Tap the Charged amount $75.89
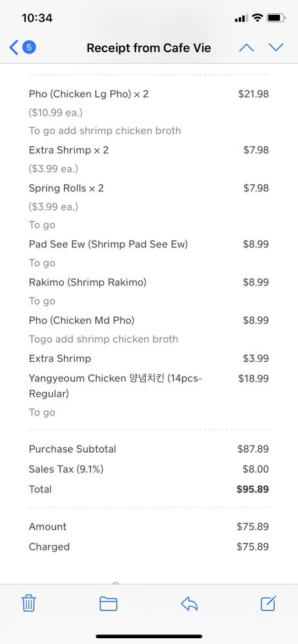 point(253,547)
